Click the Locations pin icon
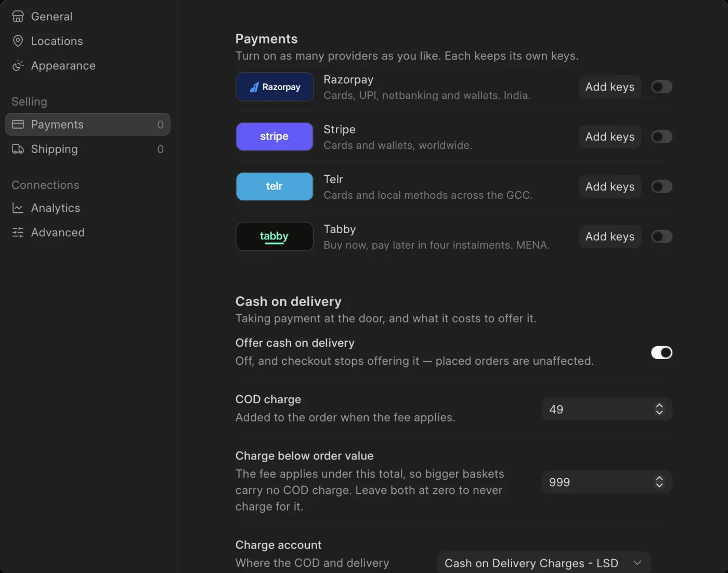The height and width of the screenshot is (573, 728). coord(18,41)
